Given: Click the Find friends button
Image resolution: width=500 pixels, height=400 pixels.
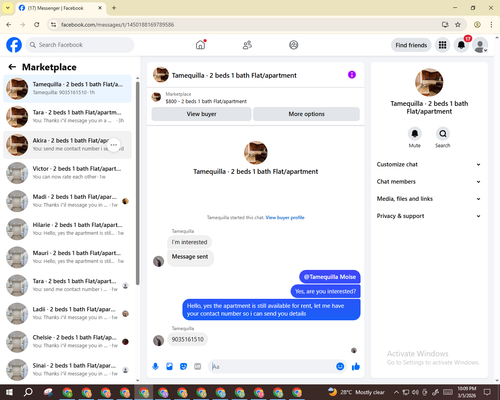Looking at the screenshot, I should click(411, 45).
